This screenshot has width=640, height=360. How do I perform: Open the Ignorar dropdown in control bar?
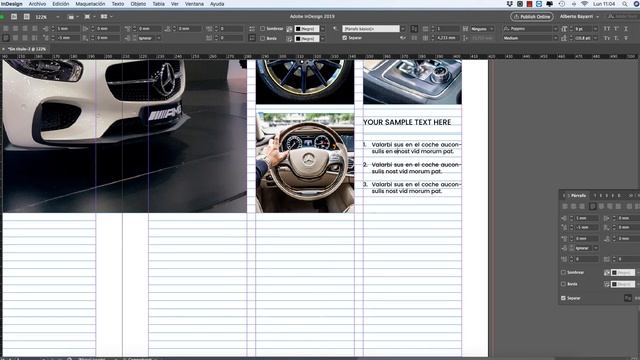click(x=149, y=38)
